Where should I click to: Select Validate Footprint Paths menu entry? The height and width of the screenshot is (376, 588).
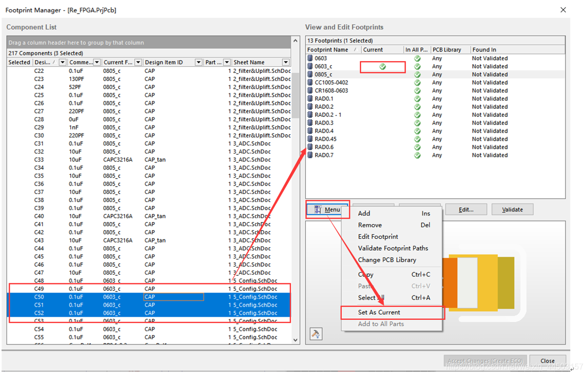[x=393, y=248]
